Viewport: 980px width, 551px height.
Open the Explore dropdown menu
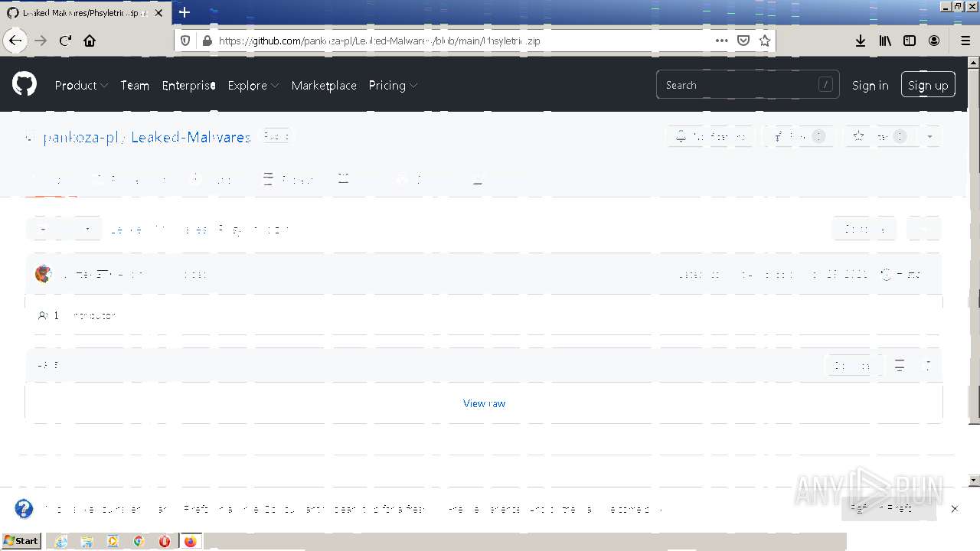253,85
